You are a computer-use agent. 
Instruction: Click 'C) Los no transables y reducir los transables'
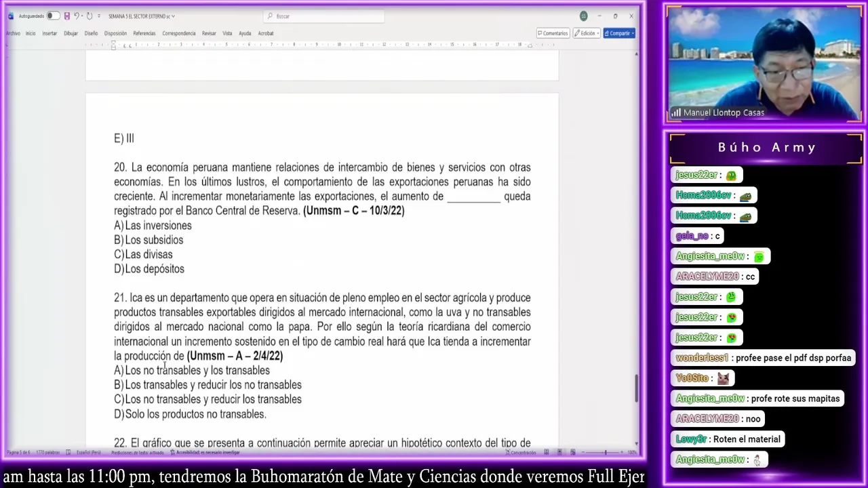(208, 399)
